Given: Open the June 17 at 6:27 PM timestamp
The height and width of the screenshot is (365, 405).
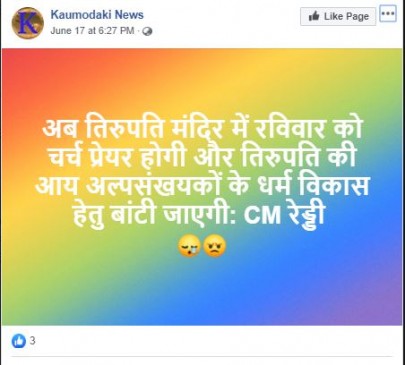Looking at the screenshot, I should (x=92, y=31).
